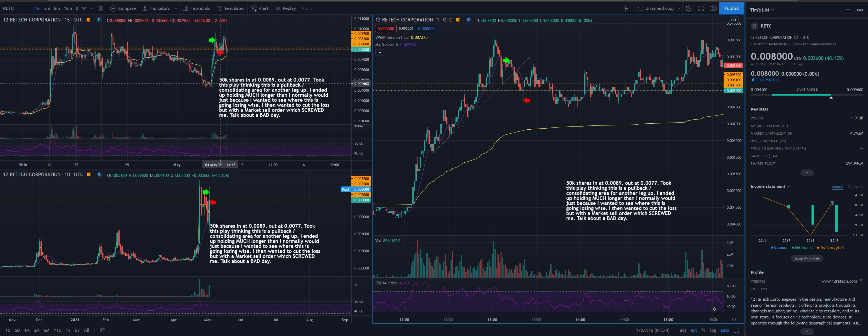
Task: Open the layout grid selector icon
Action: point(628,8)
